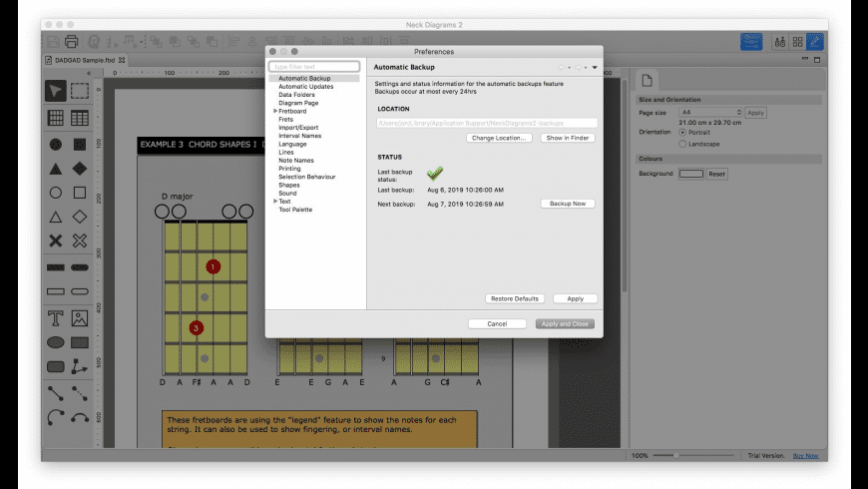Select the filled rounded barre tool
This screenshot has width=868, height=489.
80,267
